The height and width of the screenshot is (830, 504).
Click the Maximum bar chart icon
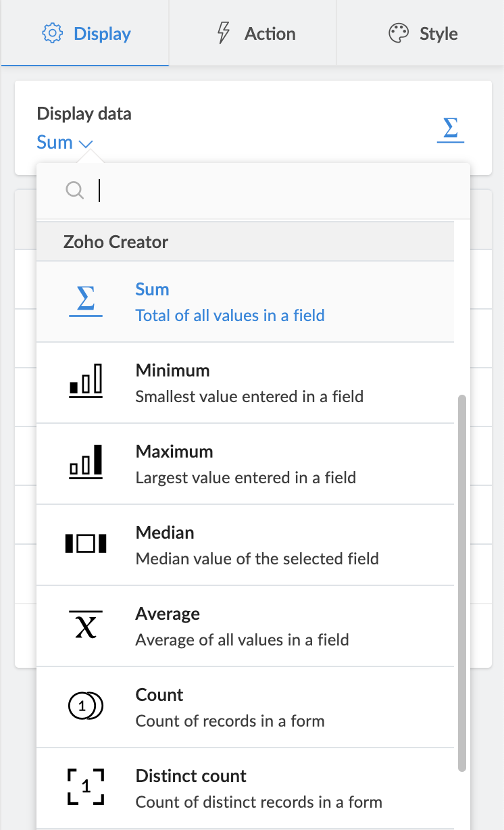pyautogui.click(x=86, y=463)
